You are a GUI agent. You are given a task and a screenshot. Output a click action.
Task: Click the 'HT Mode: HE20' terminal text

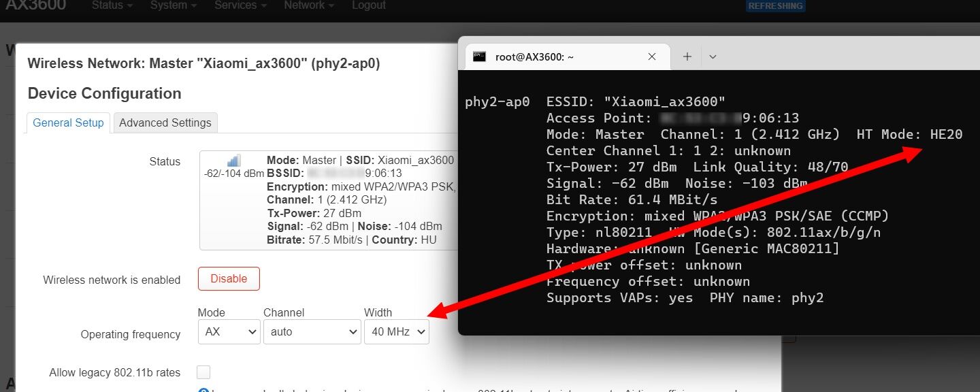[910, 135]
